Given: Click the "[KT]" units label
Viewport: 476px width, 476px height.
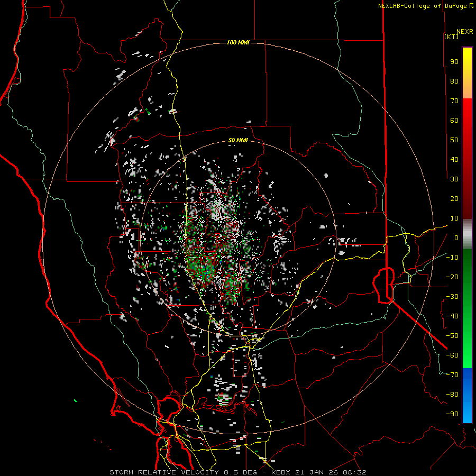Looking at the screenshot, I should pos(452,36).
